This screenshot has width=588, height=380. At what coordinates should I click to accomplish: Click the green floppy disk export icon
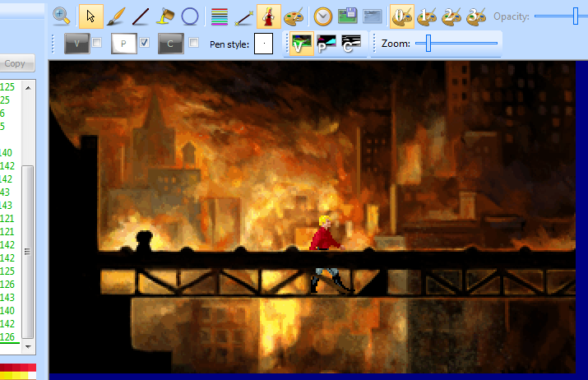click(347, 16)
